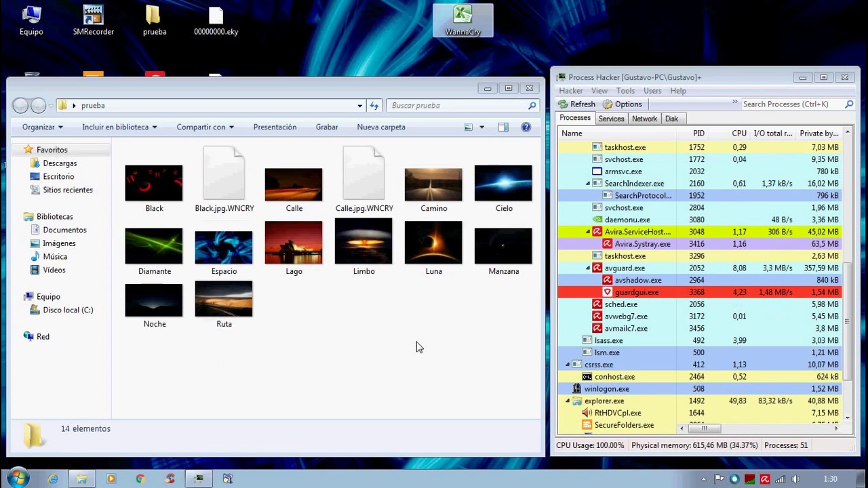Open the Equipo desktop icon
This screenshot has width=868, height=488.
(31, 20)
